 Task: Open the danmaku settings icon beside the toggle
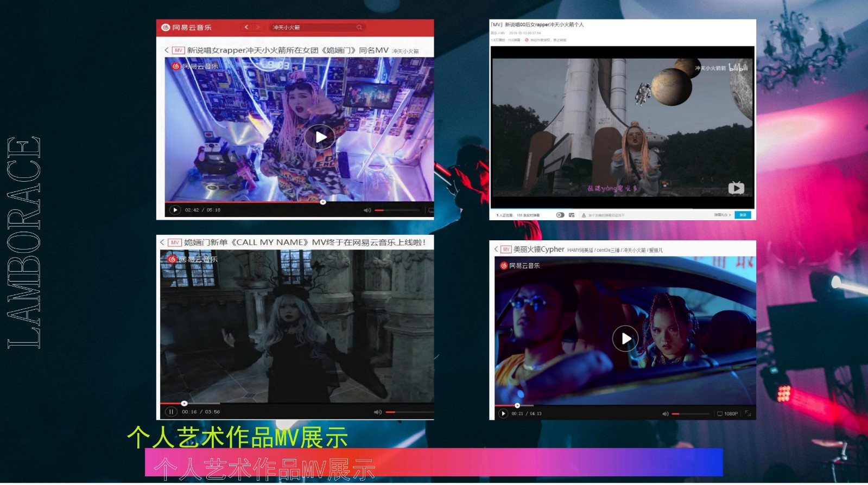click(x=572, y=215)
